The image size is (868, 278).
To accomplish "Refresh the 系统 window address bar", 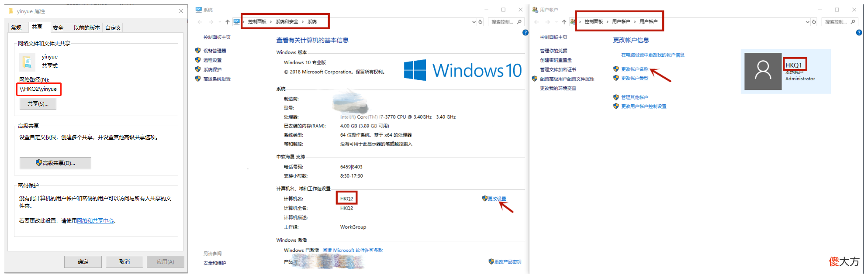I will pos(481,22).
